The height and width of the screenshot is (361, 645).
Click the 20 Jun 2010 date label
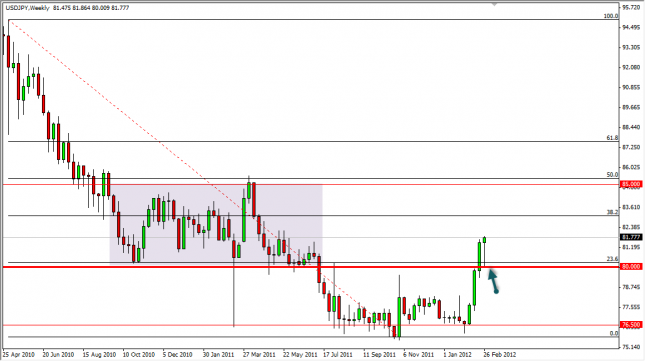58,354
